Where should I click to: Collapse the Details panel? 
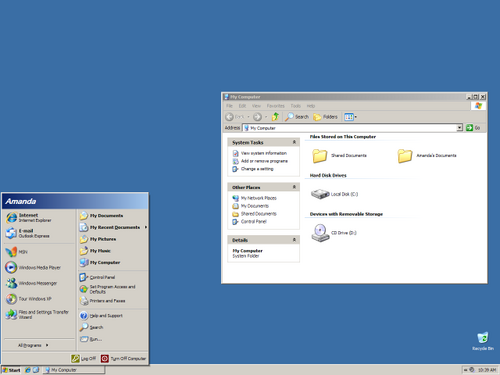click(x=294, y=240)
